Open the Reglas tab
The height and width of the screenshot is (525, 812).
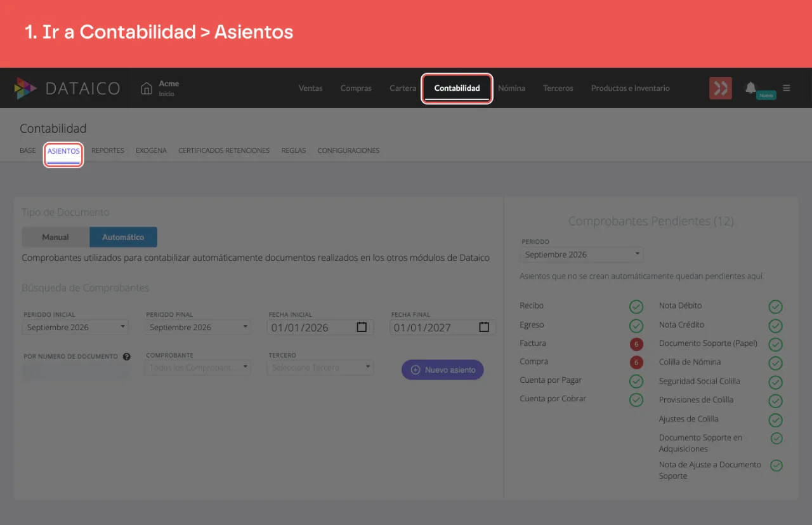[x=294, y=151]
